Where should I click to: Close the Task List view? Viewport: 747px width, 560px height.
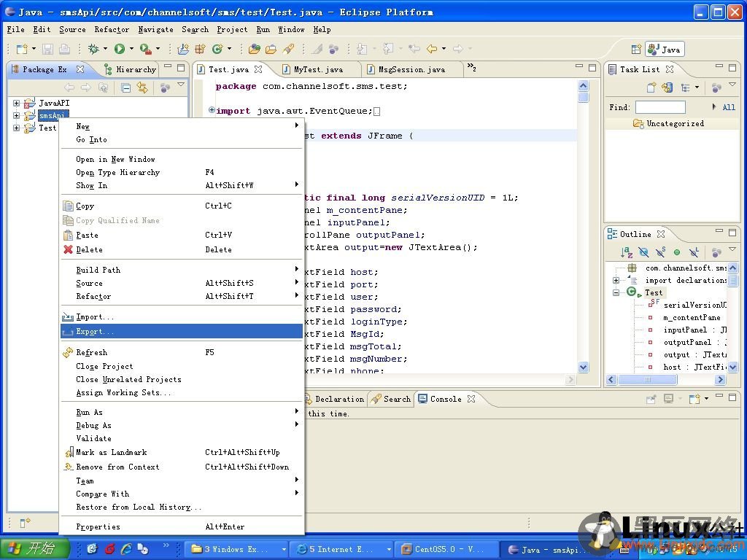pos(670,69)
